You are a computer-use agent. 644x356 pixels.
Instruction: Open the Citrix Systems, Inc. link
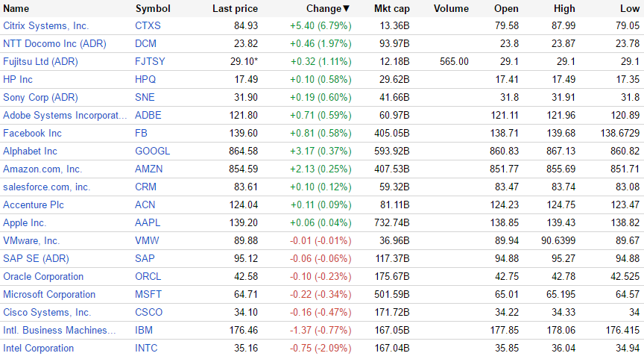(45, 26)
